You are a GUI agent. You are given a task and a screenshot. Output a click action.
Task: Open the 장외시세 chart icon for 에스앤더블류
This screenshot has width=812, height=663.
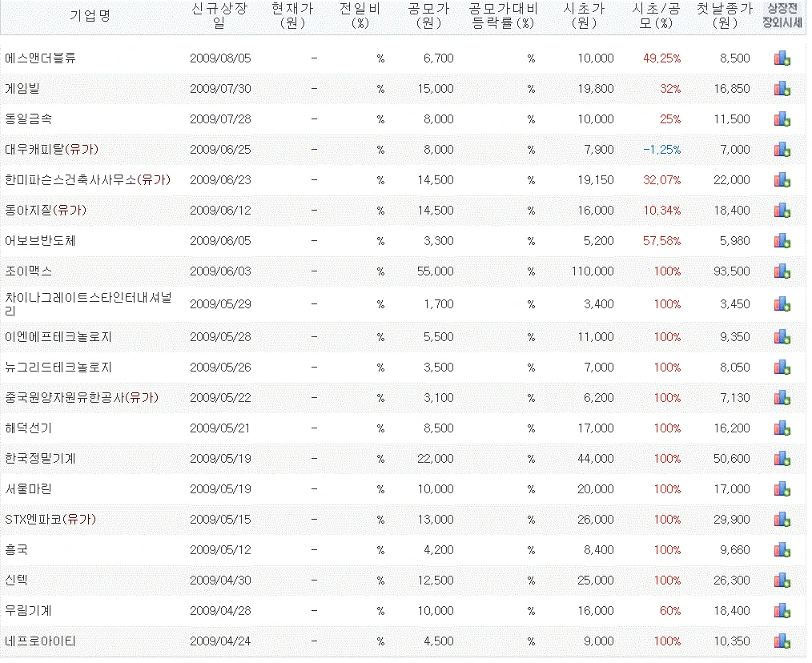coord(782,57)
